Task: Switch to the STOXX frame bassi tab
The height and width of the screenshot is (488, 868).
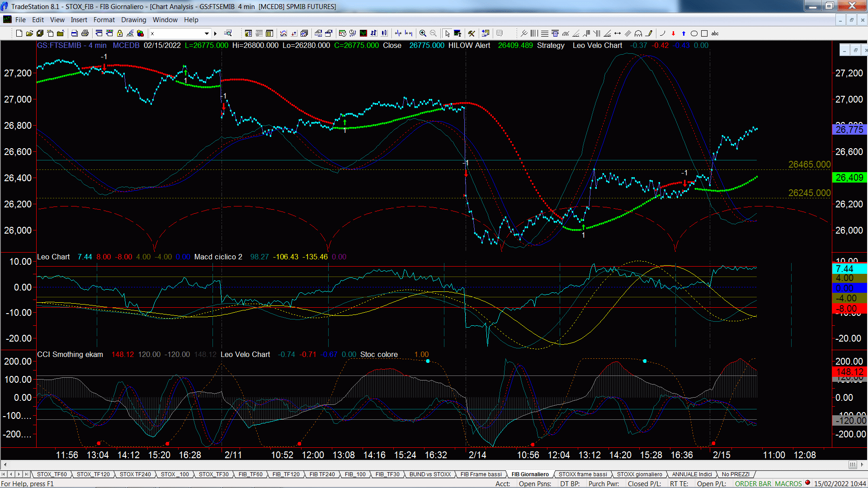Action: click(583, 474)
